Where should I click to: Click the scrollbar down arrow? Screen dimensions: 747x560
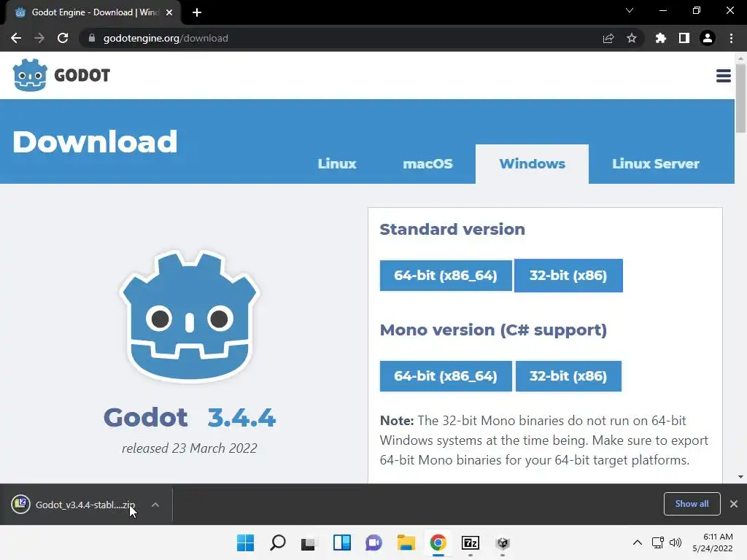[740, 477]
